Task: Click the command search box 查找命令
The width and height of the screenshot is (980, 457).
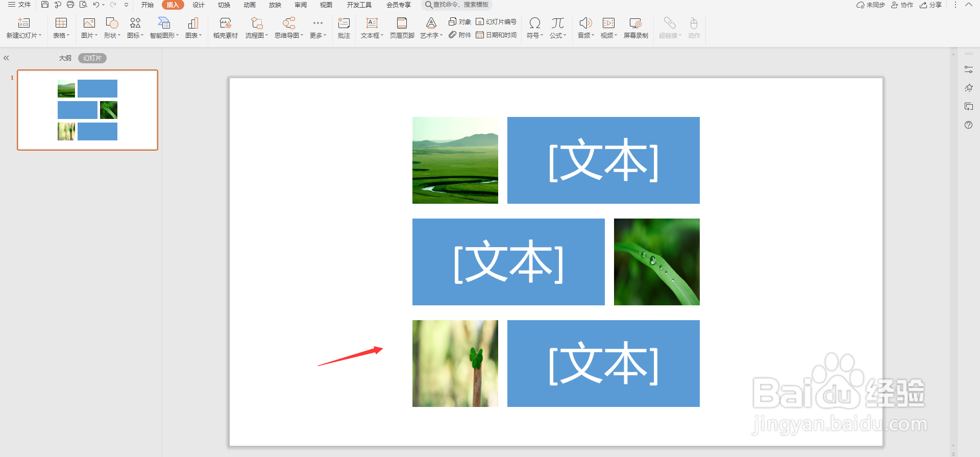Action: (x=457, y=5)
